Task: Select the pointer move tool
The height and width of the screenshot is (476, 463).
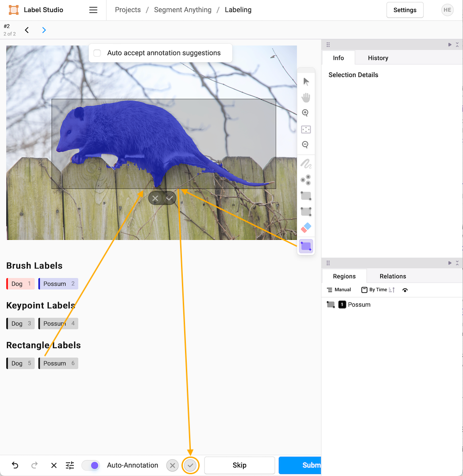Action: coord(306,81)
